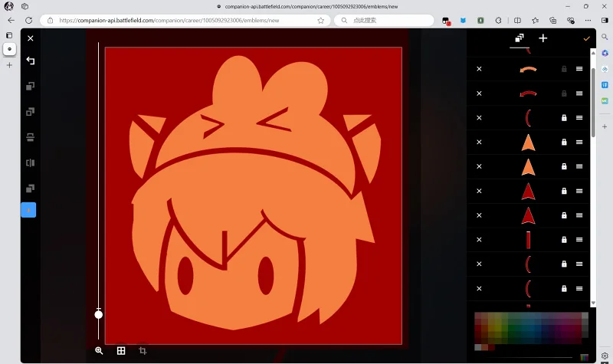Delete the red vertical bar layer
This screenshot has height=364, width=613.
tap(480, 240)
